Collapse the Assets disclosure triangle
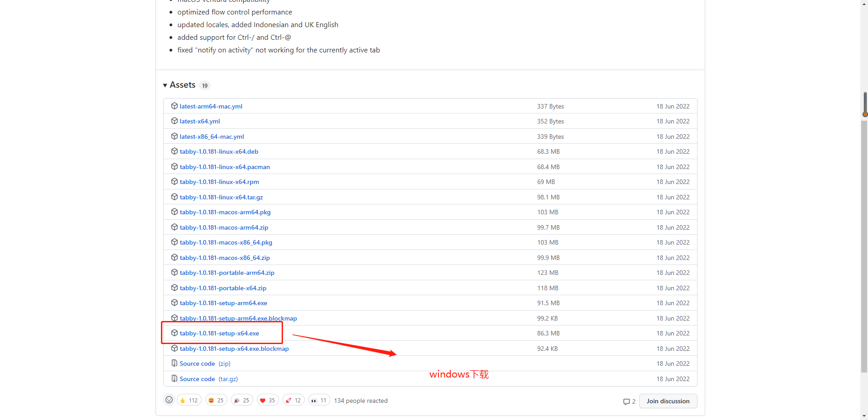 point(165,85)
